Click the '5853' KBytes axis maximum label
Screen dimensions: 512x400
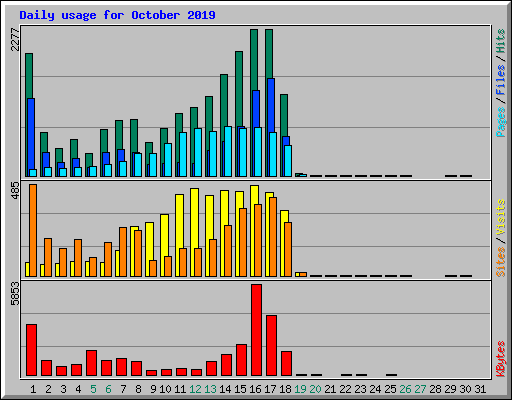[15, 294]
